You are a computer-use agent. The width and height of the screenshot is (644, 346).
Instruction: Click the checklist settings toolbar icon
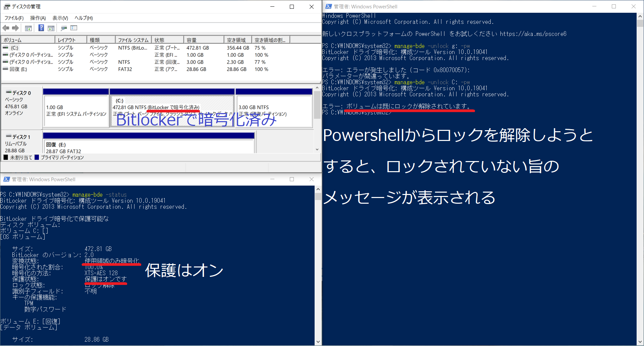(74, 28)
